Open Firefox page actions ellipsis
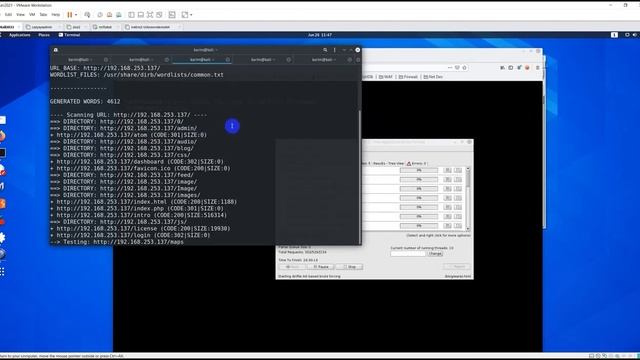Viewport: 640px width, 360px height. [x=450, y=68]
